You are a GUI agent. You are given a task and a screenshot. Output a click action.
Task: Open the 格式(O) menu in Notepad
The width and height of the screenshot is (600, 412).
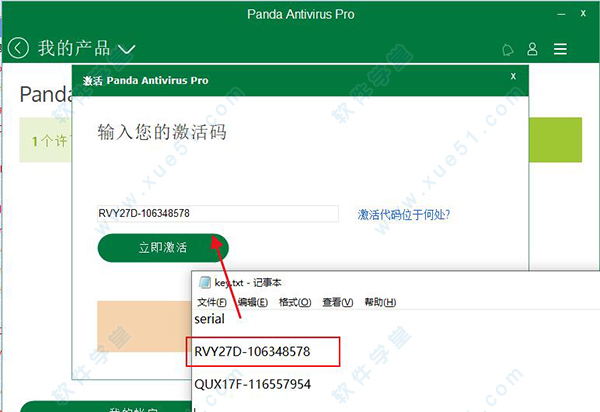295,302
